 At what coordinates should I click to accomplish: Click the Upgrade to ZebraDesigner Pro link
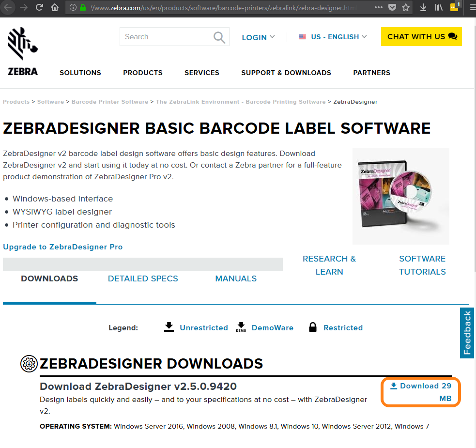63,247
